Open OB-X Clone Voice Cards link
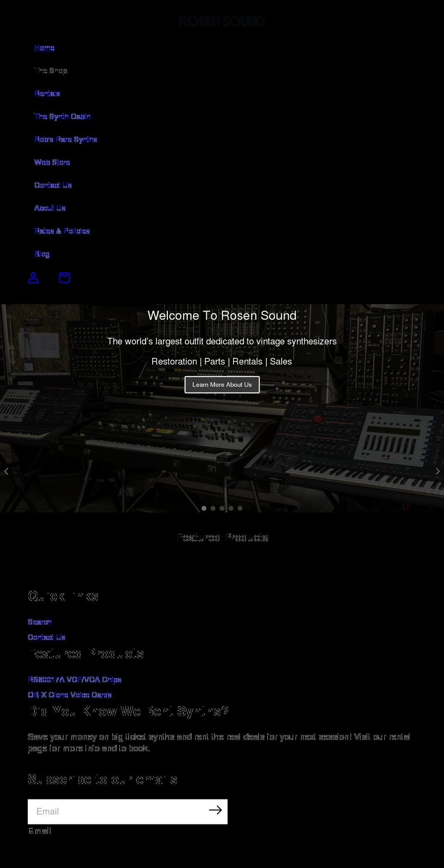This screenshot has width=444, height=868. point(70,695)
